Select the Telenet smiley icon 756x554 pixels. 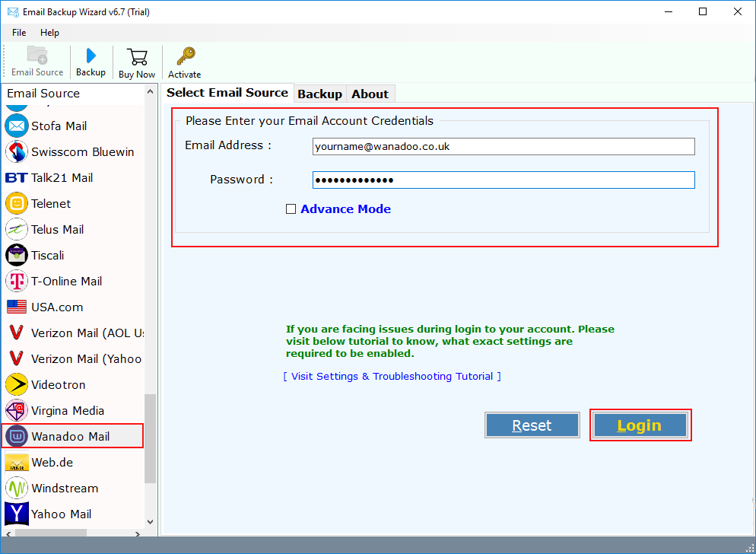coord(17,204)
